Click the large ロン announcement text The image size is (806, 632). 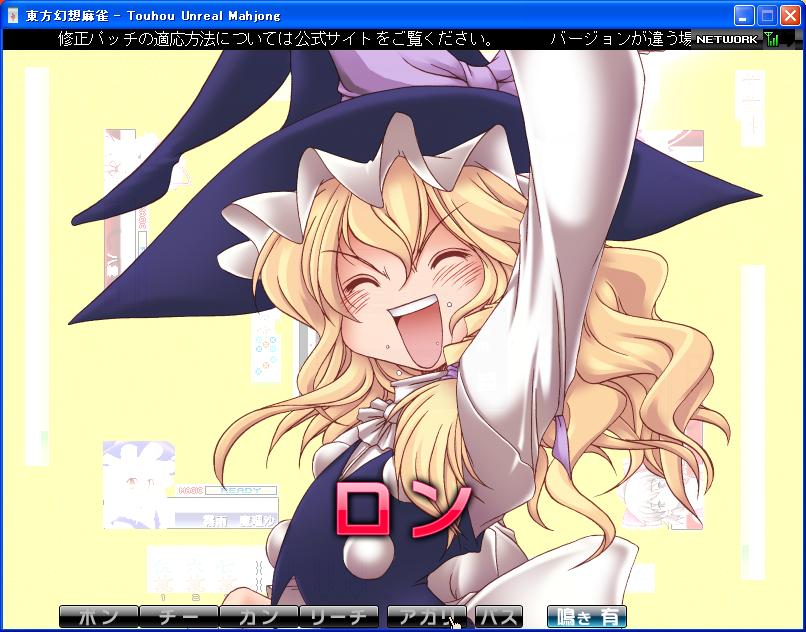pyautogui.click(x=404, y=510)
